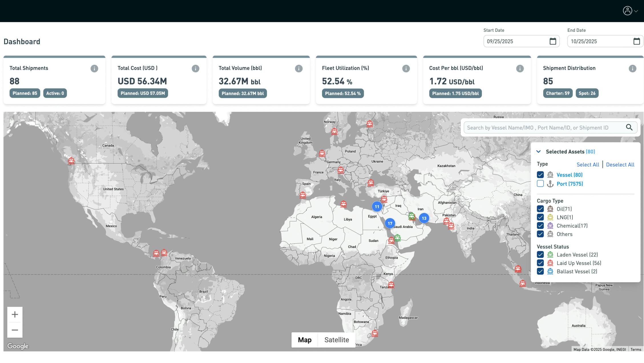Enable the Port (7575) checkbox
This screenshot has height=363, width=644.
pos(540,184)
